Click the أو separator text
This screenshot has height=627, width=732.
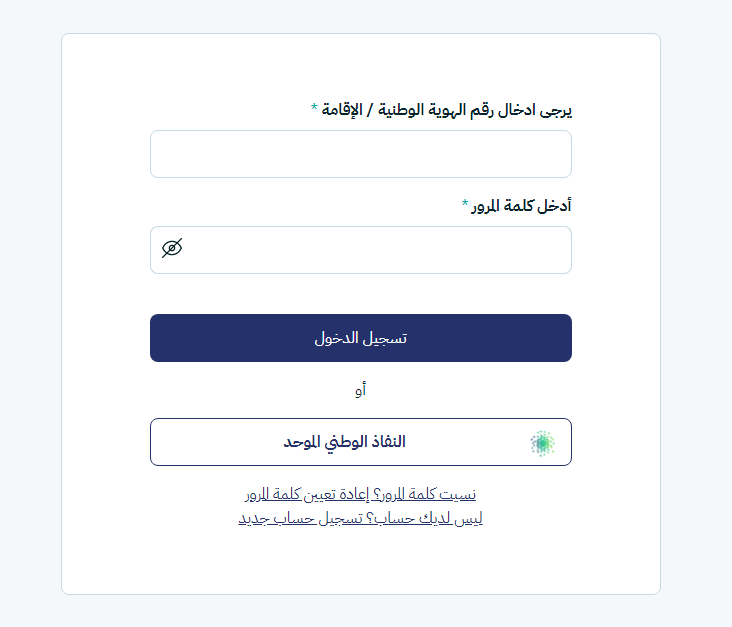(360, 390)
